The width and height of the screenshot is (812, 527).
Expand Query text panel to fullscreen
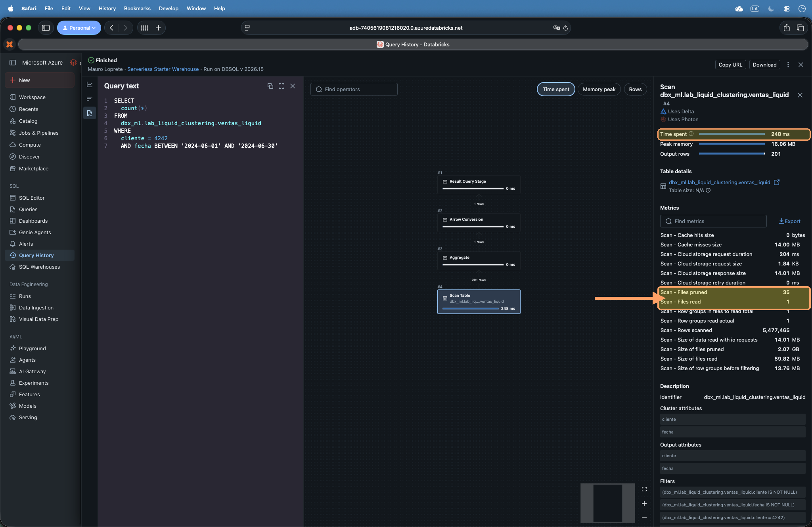coord(282,86)
